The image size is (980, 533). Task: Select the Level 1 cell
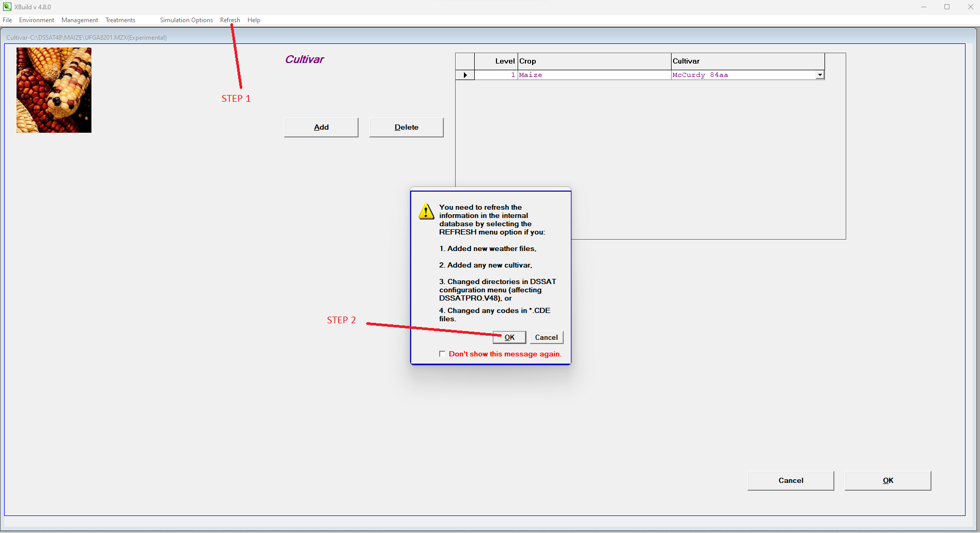point(496,75)
